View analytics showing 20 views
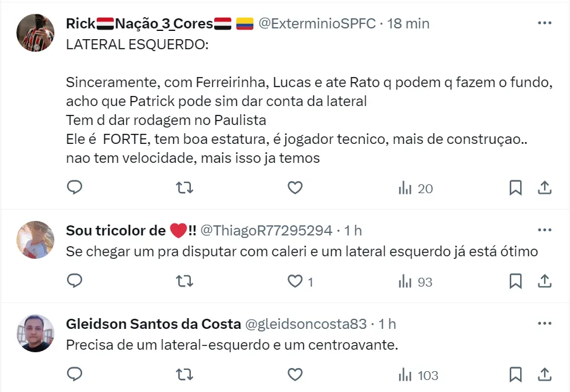This screenshot has height=392, width=570. [x=415, y=188]
